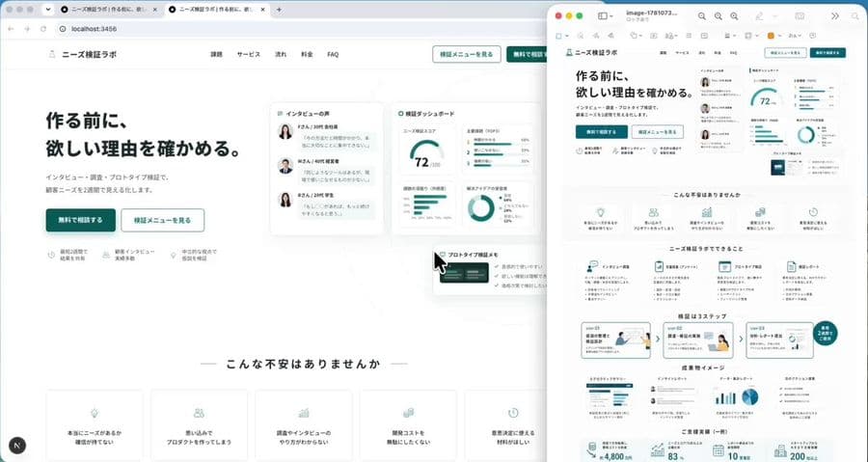Viewport: 868px width, 462px height.
Task: Insert text box in Preview
Action: click(x=654, y=36)
